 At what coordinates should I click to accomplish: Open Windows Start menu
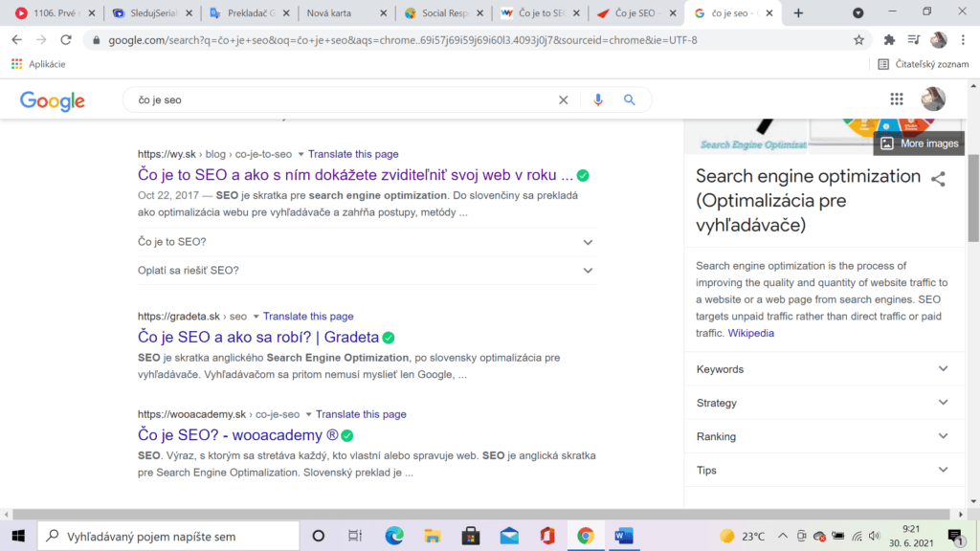(18, 536)
